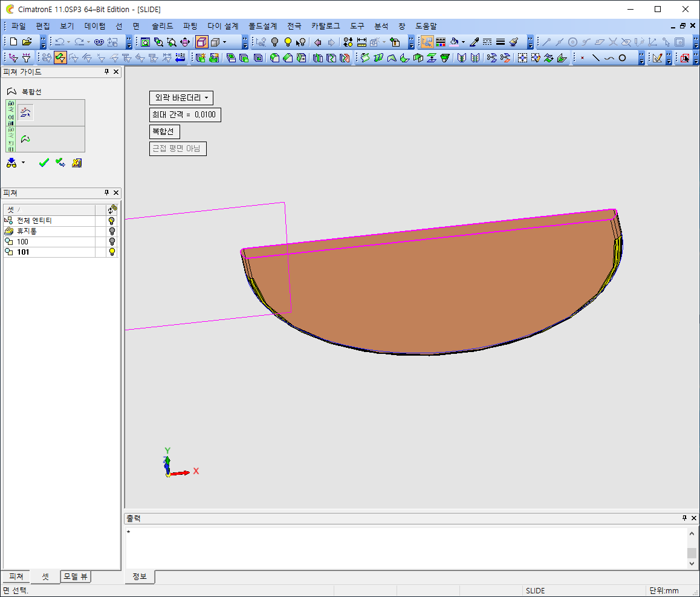Image resolution: width=700 pixels, height=597 pixels.
Task: Open the 분석 menu
Action: 381,26
